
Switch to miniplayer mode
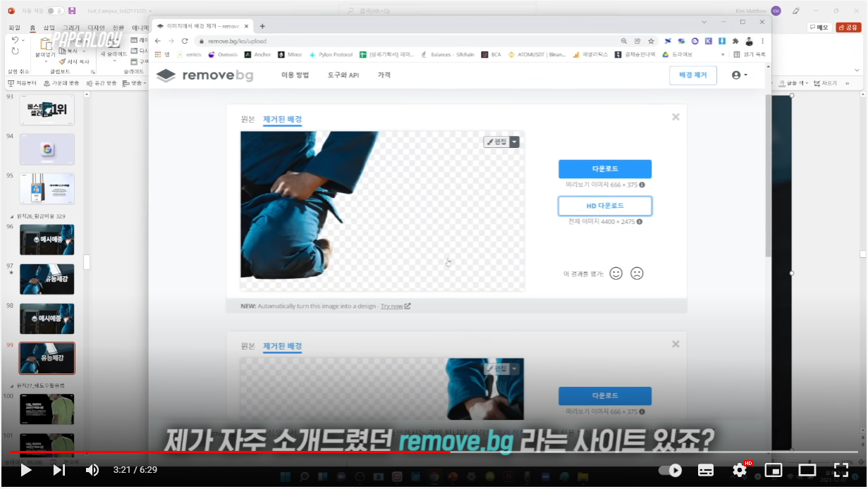tap(774, 470)
